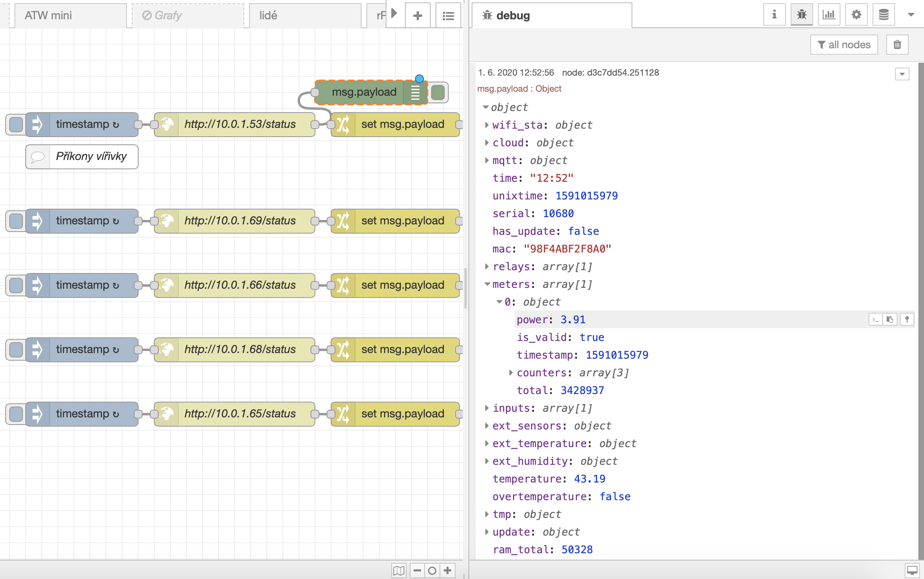
Task: Toggle the msg.payload debug node output
Action: (438, 92)
